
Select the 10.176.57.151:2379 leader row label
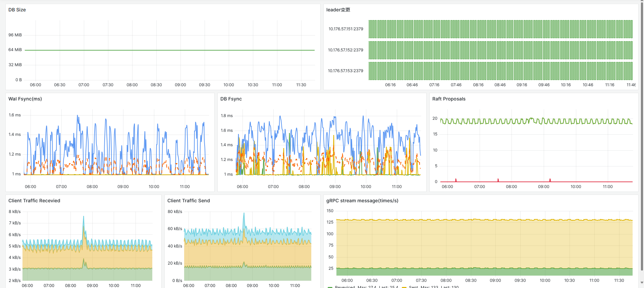346,29
